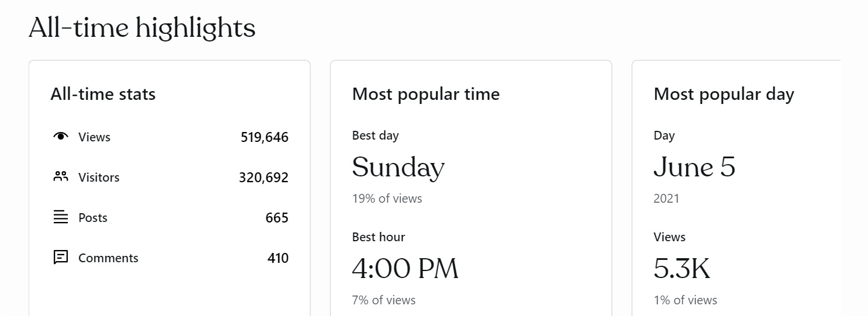Click the Sunday best day value
868x316 pixels.
point(398,168)
